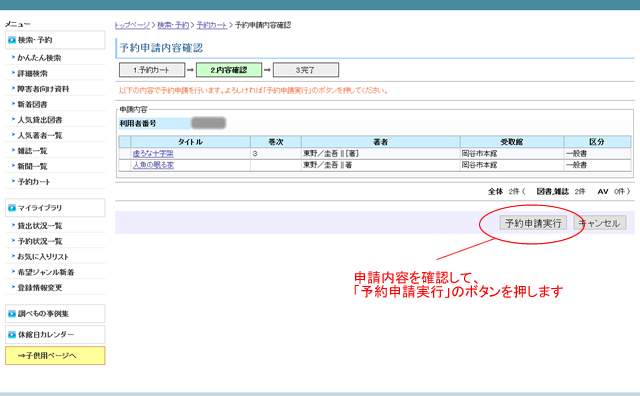Screen dimensions: 640x396
Task: Open 予約状況一覧 in the menu
Action: coord(40,241)
